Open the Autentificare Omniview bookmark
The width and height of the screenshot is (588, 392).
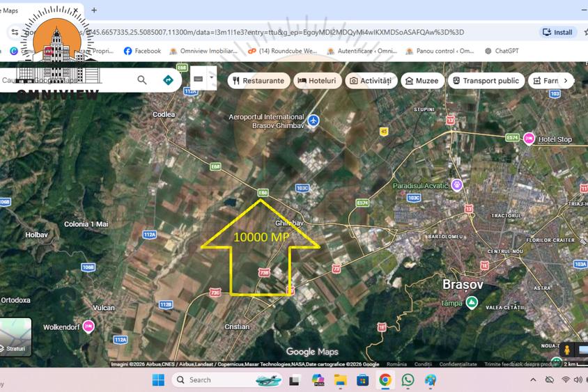coord(362,51)
